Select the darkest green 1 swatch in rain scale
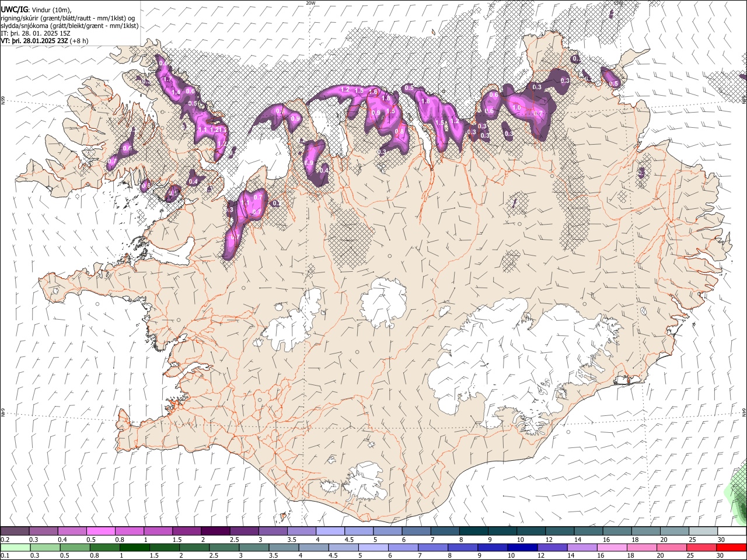 [134, 547]
